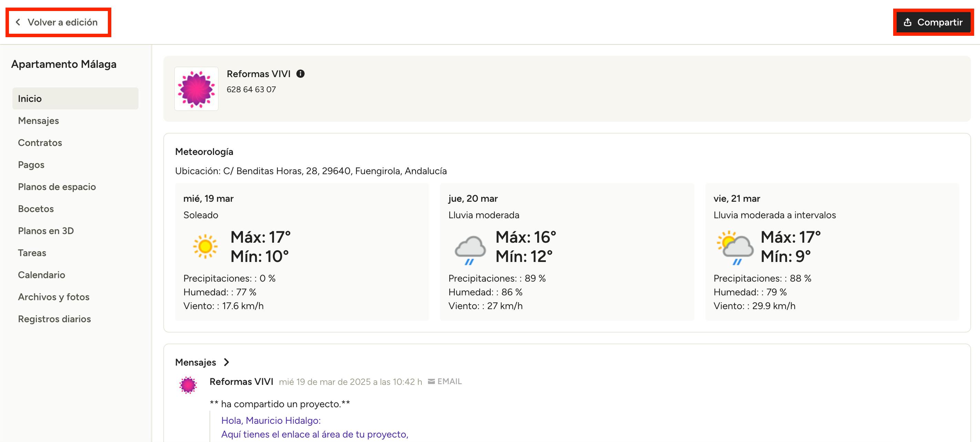Open Registros diarios in sidebar
The height and width of the screenshot is (442, 980).
(54, 319)
